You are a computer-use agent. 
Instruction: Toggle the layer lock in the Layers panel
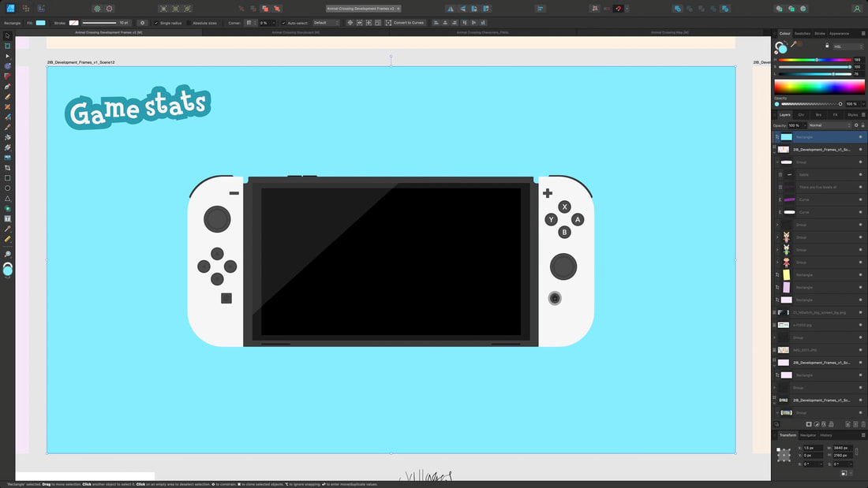pos(862,125)
